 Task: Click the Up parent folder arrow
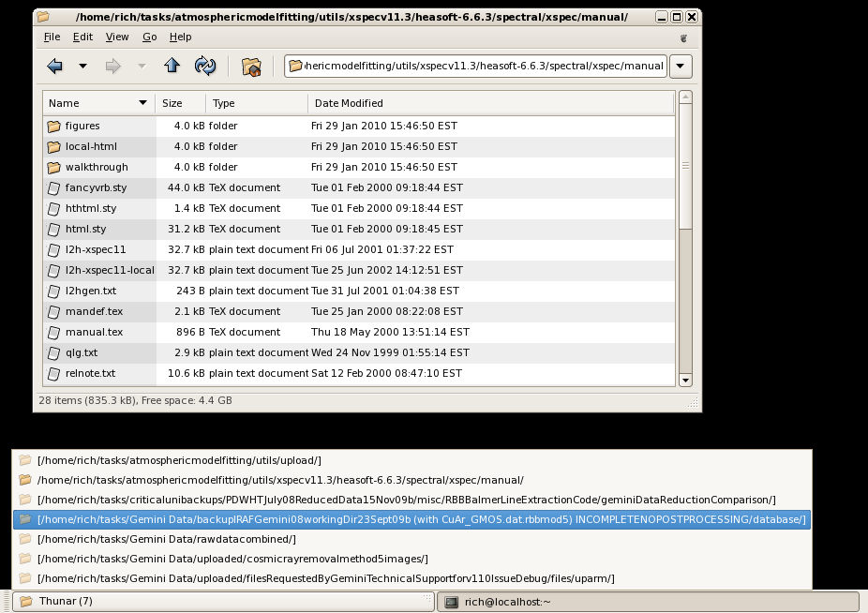point(172,66)
